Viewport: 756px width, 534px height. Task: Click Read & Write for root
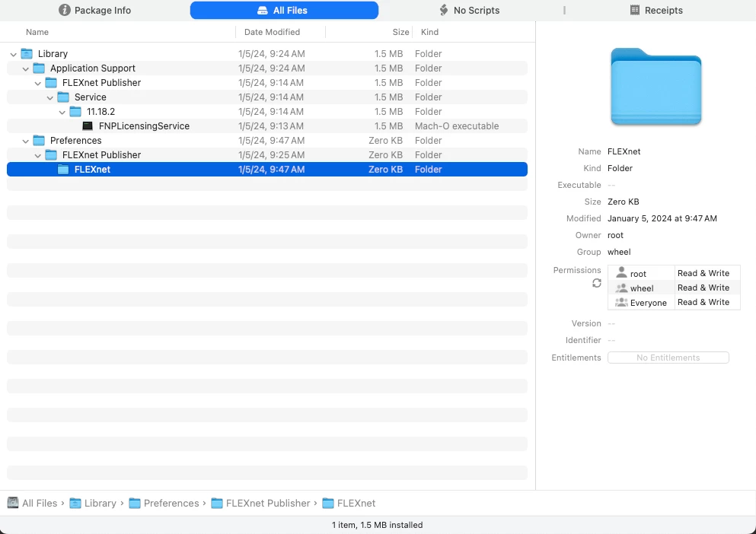pyautogui.click(x=703, y=273)
